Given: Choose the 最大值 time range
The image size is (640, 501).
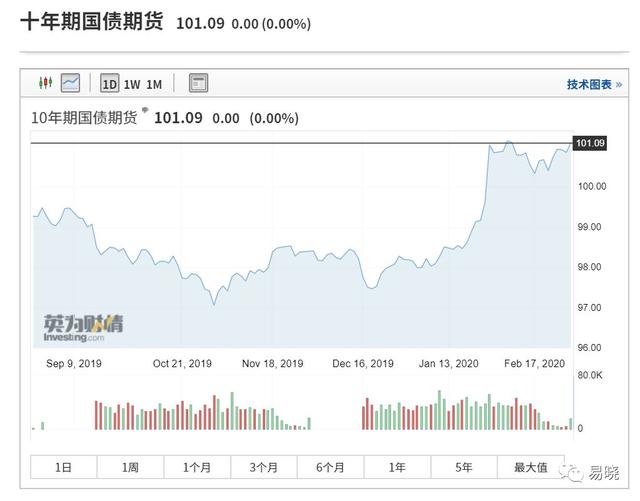Looking at the screenshot, I should pyautogui.click(x=531, y=467).
